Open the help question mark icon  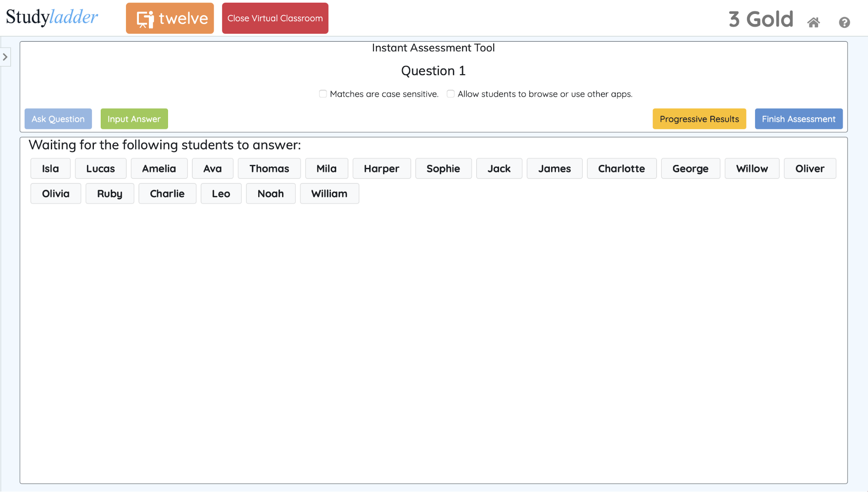tap(844, 22)
